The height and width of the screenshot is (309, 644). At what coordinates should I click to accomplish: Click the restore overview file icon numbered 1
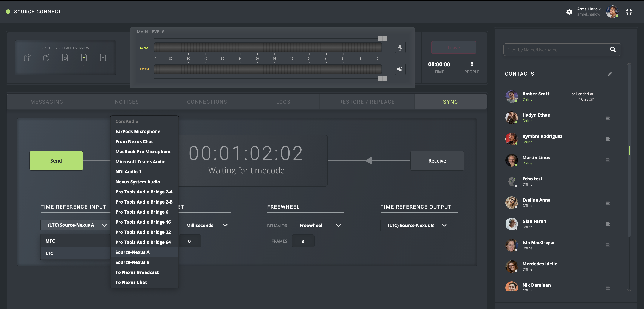click(x=84, y=58)
